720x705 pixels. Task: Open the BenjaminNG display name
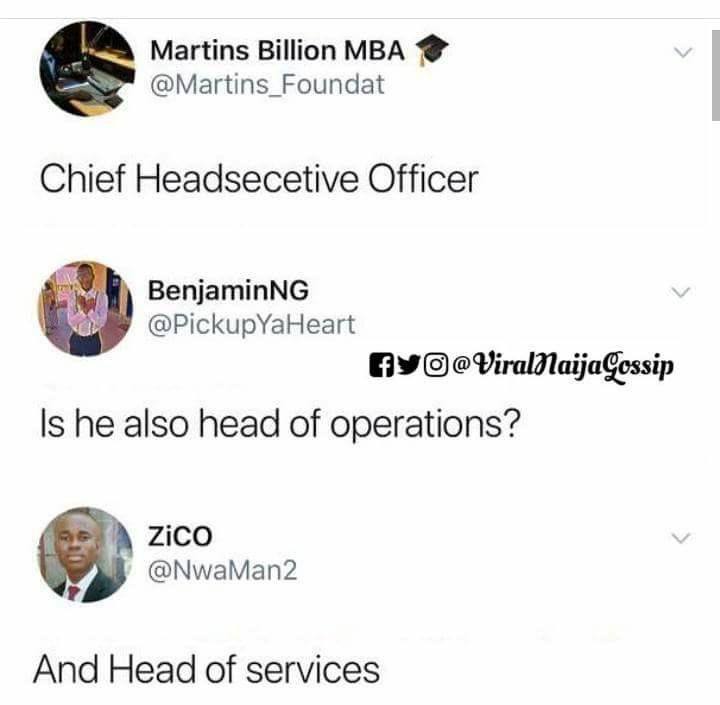pyautogui.click(x=228, y=291)
